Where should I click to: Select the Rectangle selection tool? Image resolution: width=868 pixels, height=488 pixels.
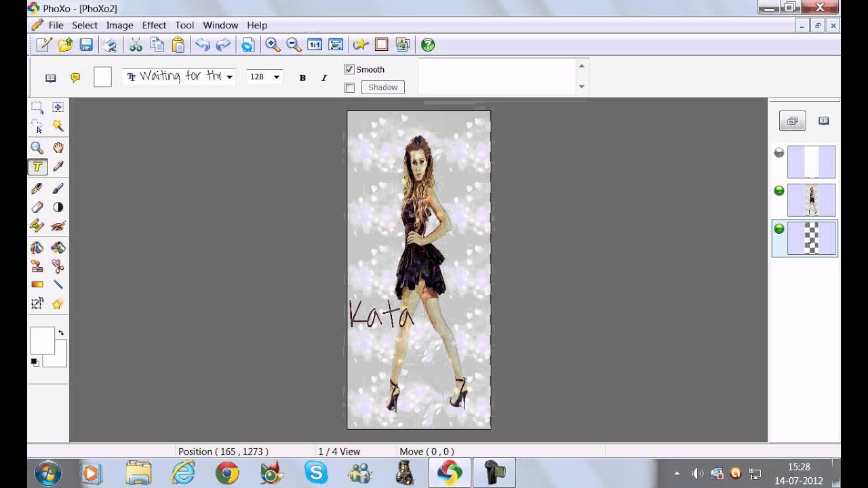[37, 107]
